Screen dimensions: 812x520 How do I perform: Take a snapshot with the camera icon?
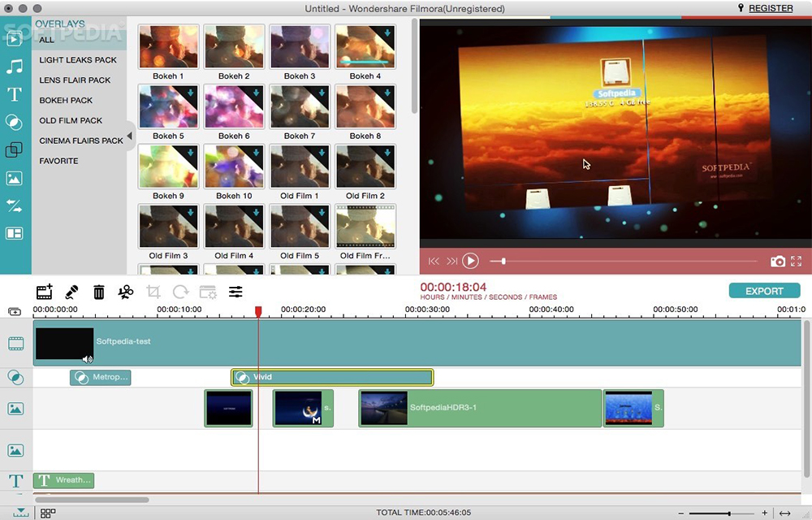coord(778,261)
